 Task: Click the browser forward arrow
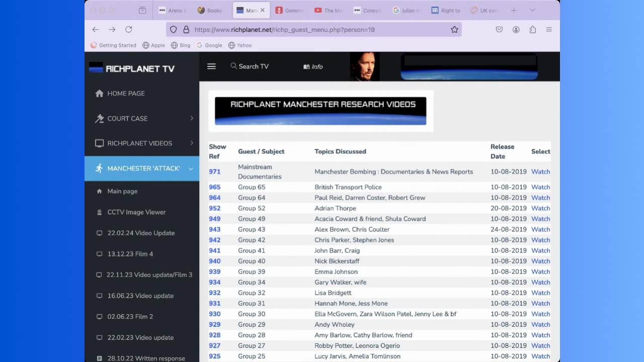click(x=112, y=30)
